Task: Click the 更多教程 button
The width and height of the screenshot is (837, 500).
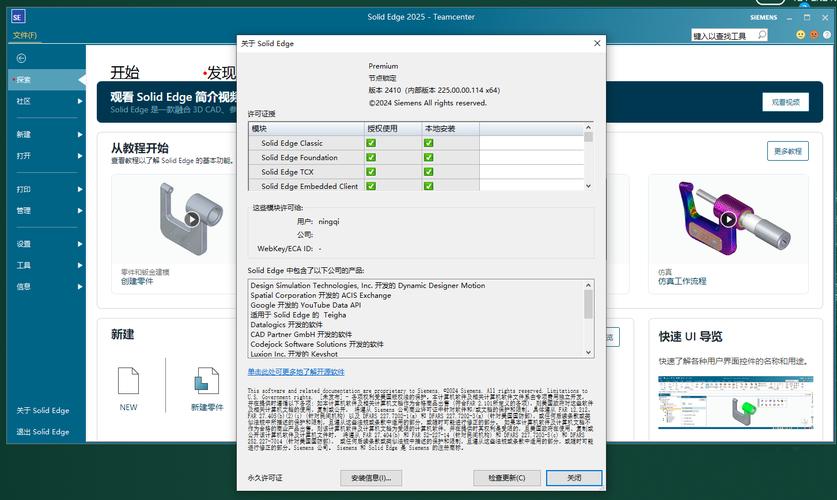Action: 787,151
